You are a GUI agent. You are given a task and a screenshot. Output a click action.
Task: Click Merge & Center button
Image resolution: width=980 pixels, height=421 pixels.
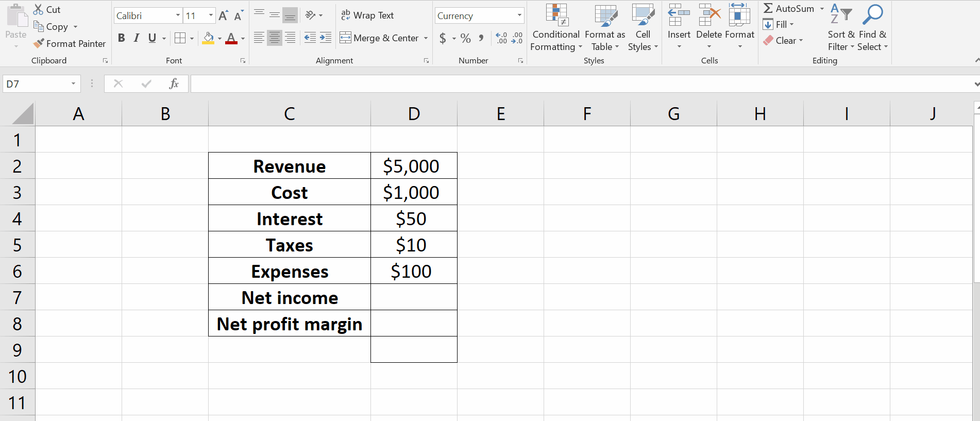tap(379, 38)
